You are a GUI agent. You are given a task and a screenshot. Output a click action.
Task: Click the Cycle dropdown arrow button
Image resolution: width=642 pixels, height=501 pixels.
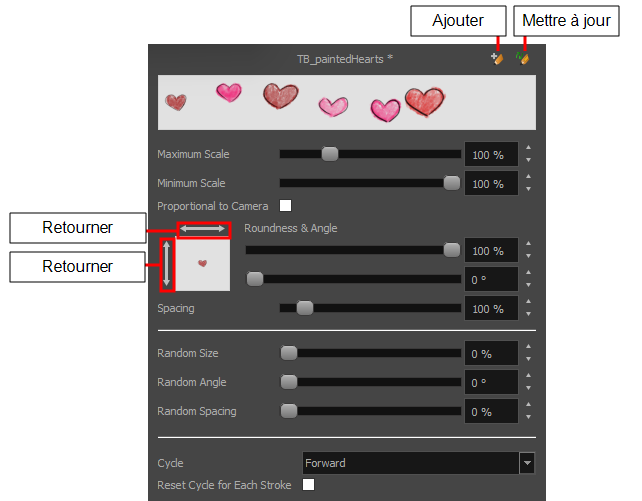point(527,463)
